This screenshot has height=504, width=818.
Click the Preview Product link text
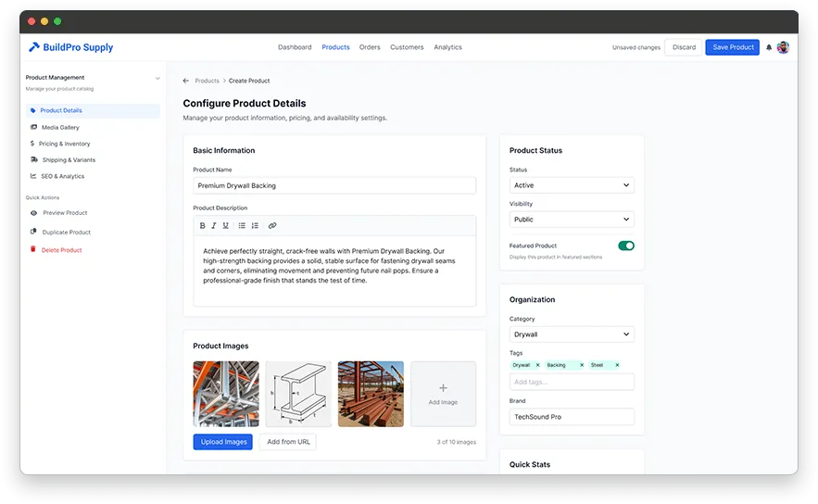click(x=65, y=213)
